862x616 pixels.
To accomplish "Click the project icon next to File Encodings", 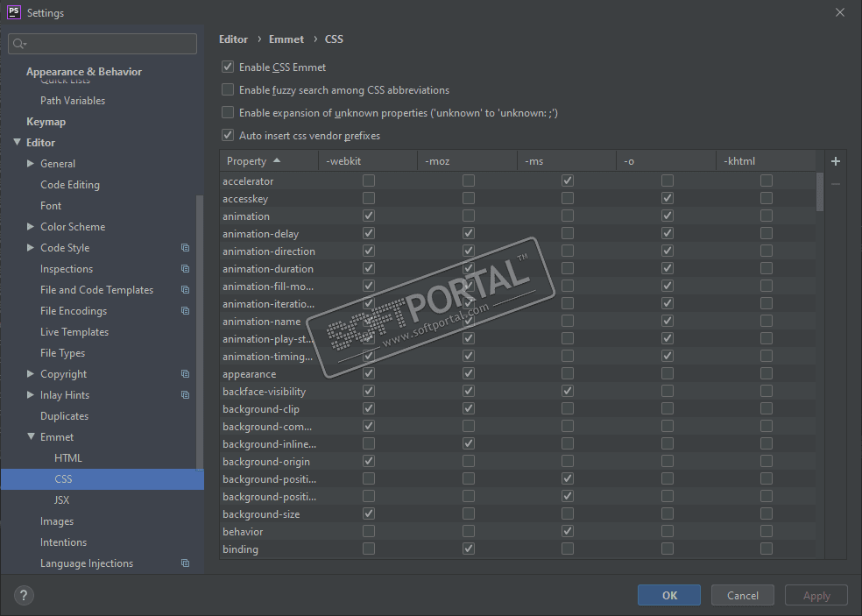I will [185, 311].
